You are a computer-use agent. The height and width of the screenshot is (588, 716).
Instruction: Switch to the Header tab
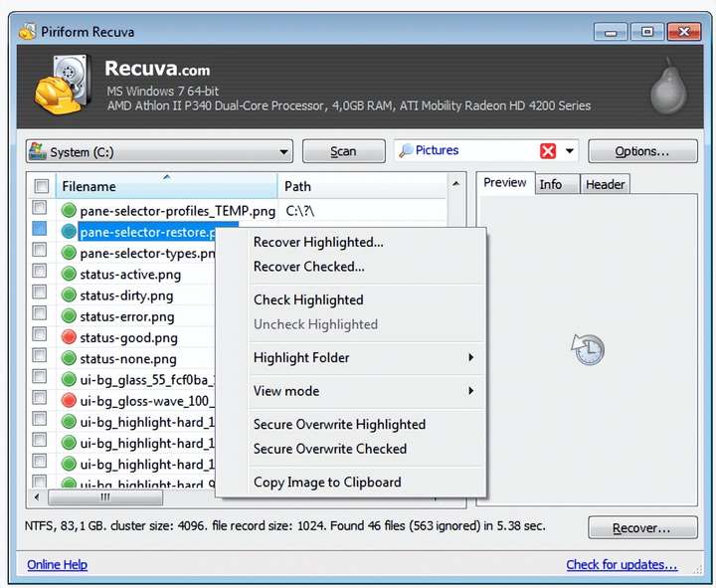pos(605,184)
